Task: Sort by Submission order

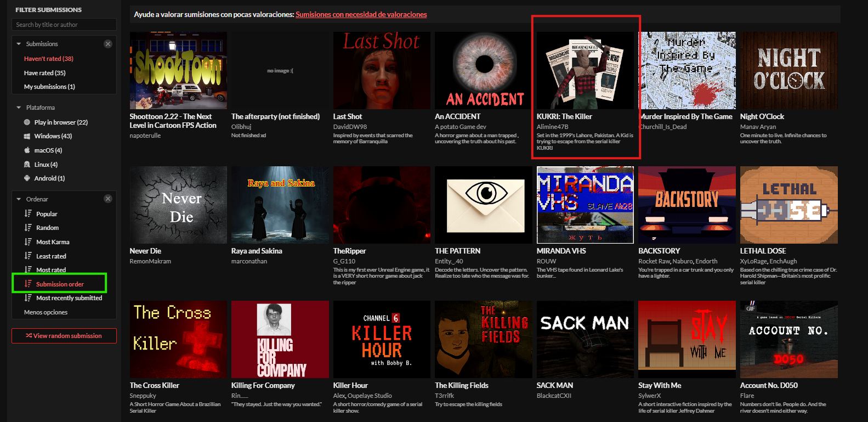Action: point(60,284)
